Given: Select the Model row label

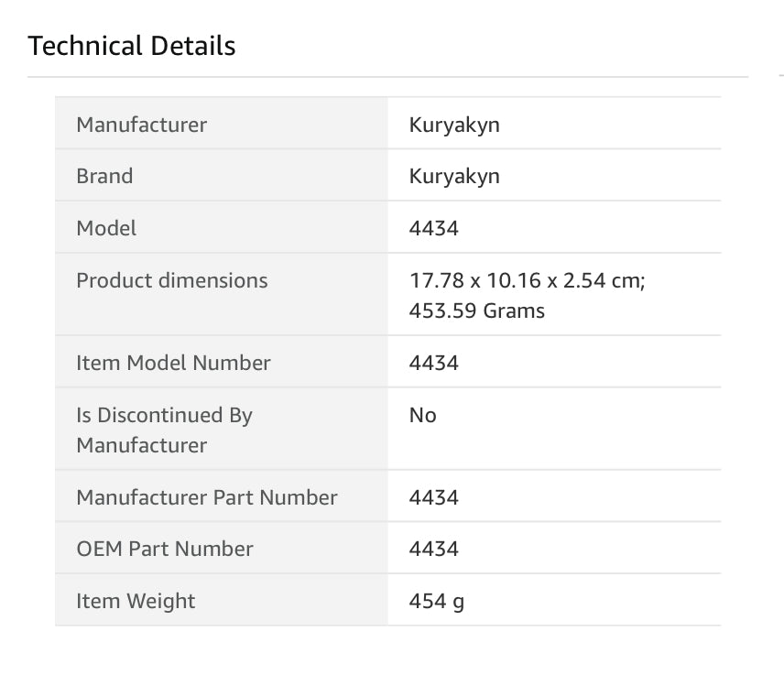Looking at the screenshot, I should click(106, 228).
